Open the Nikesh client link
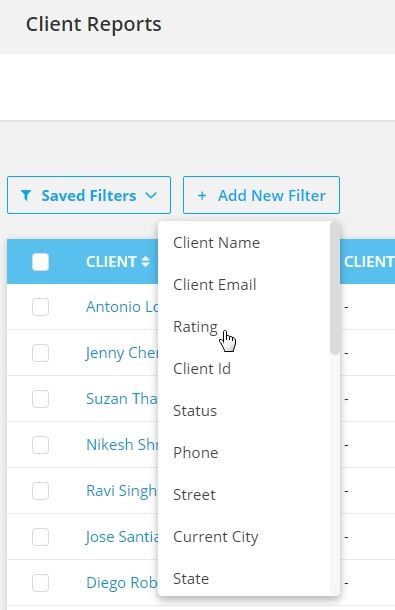Viewport: 395px width, 610px height. [122, 445]
